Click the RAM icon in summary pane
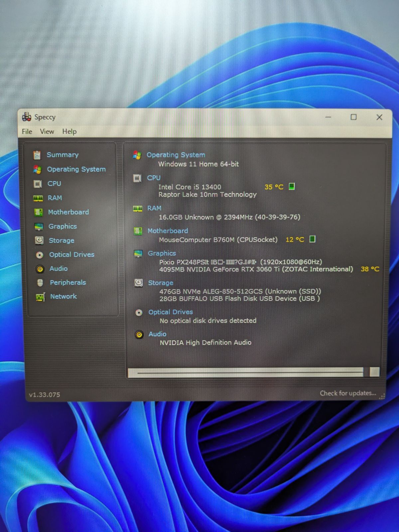Viewport: 399px width, 532px height. (138, 208)
